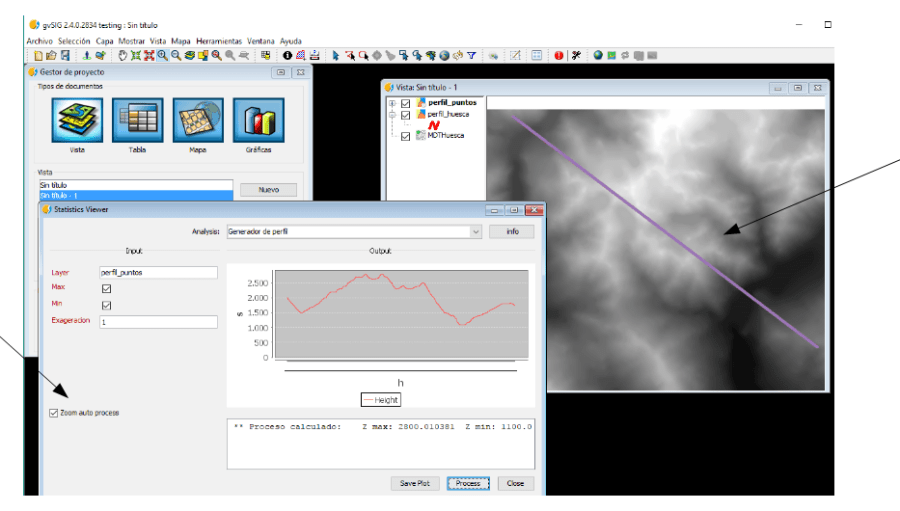Choose the Mapa document type icon
This screenshot has height=511, width=900.
pos(199,120)
